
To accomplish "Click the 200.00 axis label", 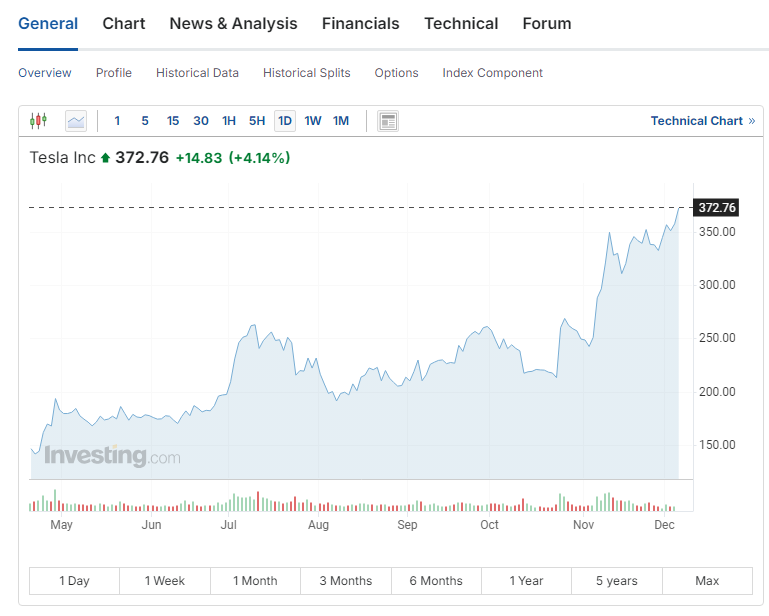I will 717,392.
